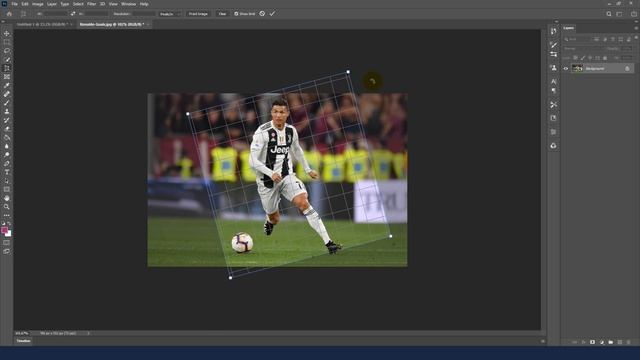Select the Frame tool
The height and width of the screenshot is (360, 640).
[7, 77]
